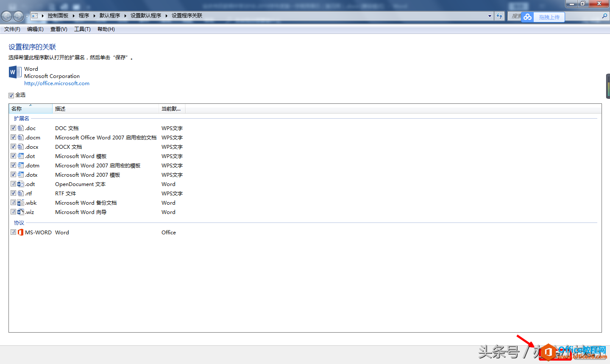Sort list by 描述 column header
610x364 pixels.
(x=106, y=109)
